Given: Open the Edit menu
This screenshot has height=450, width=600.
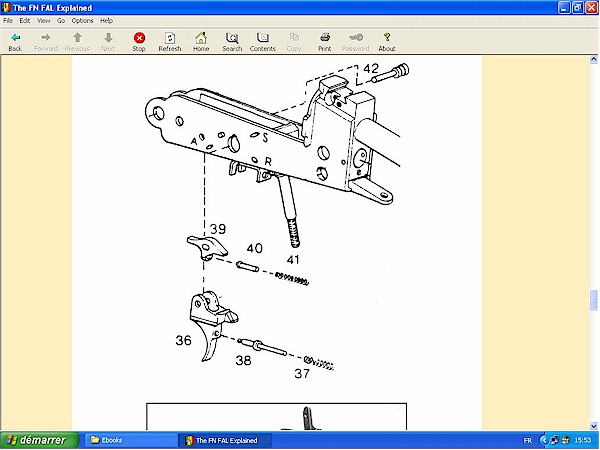Looking at the screenshot, I should tap(25, 21).
